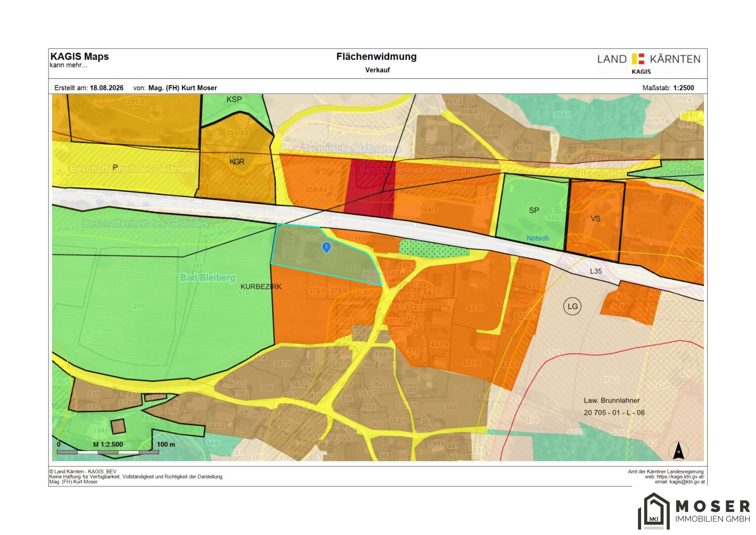Click the small brown building square icon

point(118,427)
